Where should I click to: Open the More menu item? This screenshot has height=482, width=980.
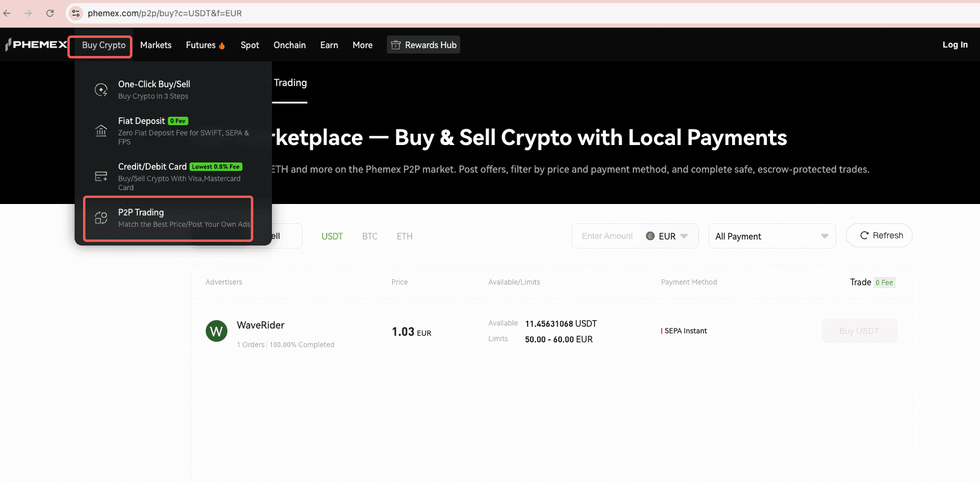(x=362, y=45)
